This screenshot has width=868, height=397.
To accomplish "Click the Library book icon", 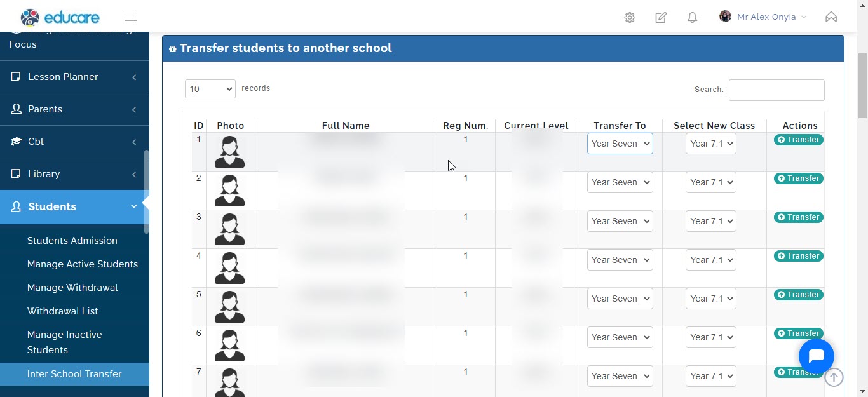I will click(x=16, y=174).
